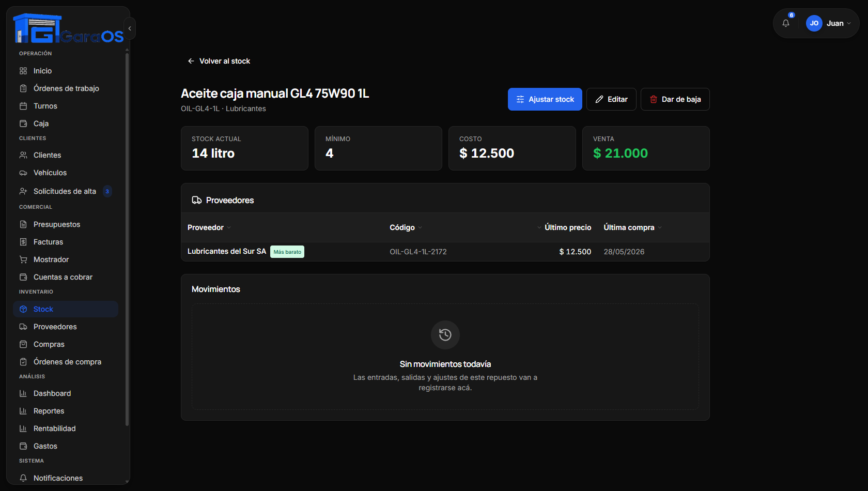This screenshot has width=868, height=491.
Task: Click Stock box icon
Action: tap(23, 309)
